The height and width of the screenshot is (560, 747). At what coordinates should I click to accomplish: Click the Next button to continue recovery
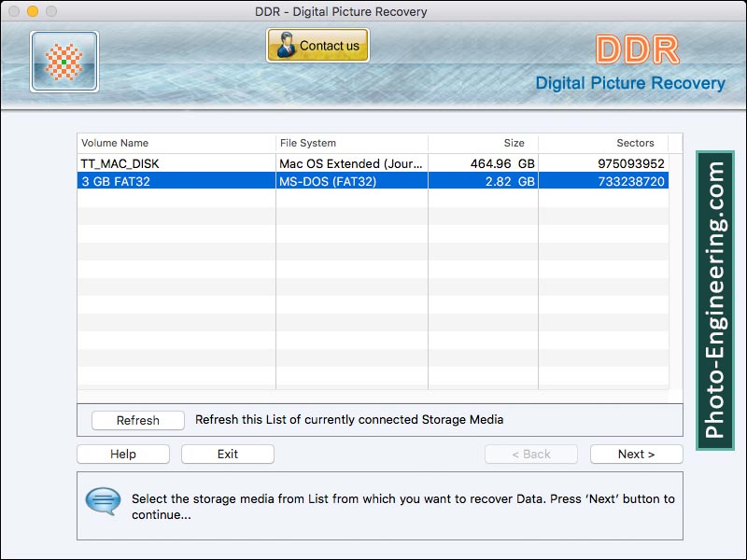click(636, 454)
